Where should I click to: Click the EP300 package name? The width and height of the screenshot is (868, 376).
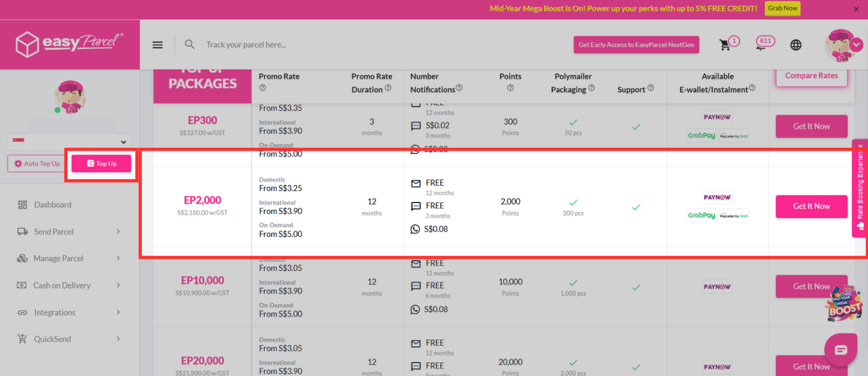click(x=202, y=120)
